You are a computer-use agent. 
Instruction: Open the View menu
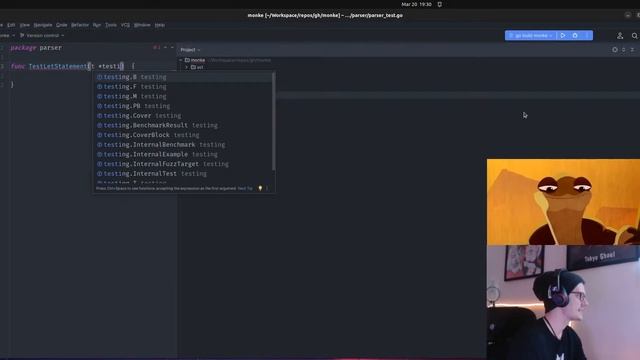24,25
